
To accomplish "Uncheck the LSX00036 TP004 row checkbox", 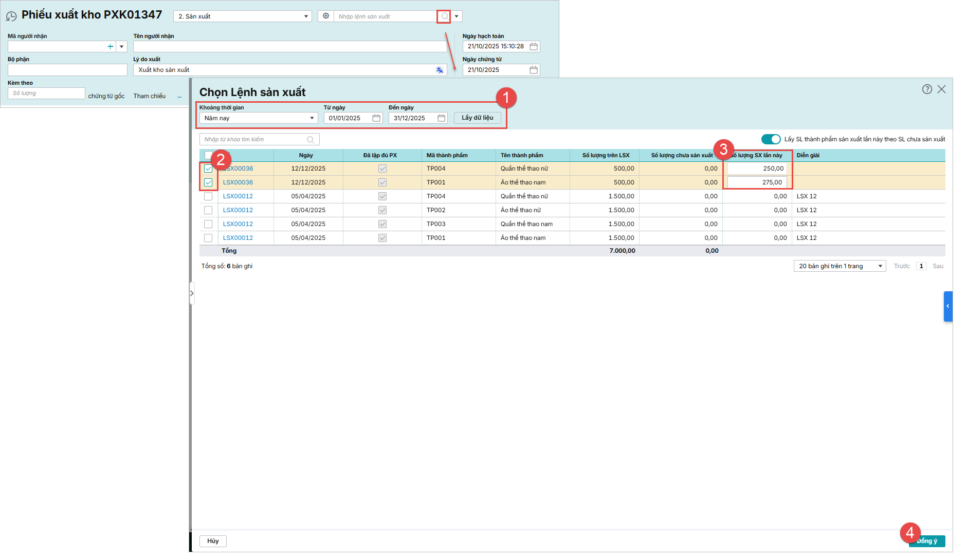I will 208,169.
